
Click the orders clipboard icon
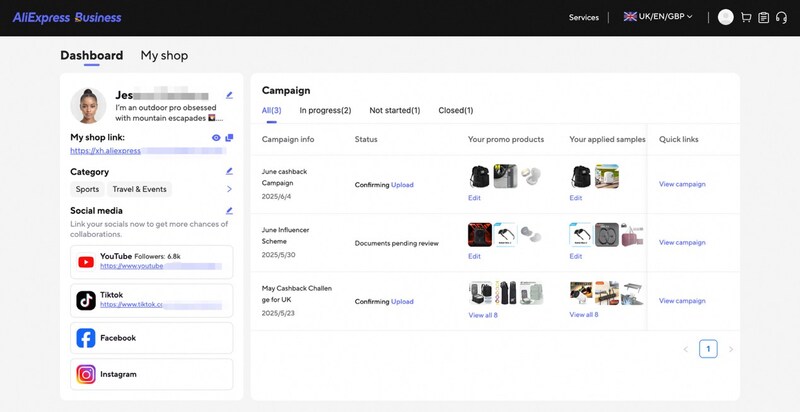pos(764,17)
